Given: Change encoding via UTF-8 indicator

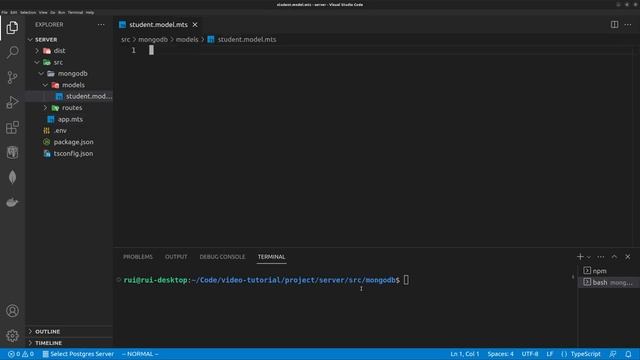Looking at the screenshot, I should [x=530, y=354].
